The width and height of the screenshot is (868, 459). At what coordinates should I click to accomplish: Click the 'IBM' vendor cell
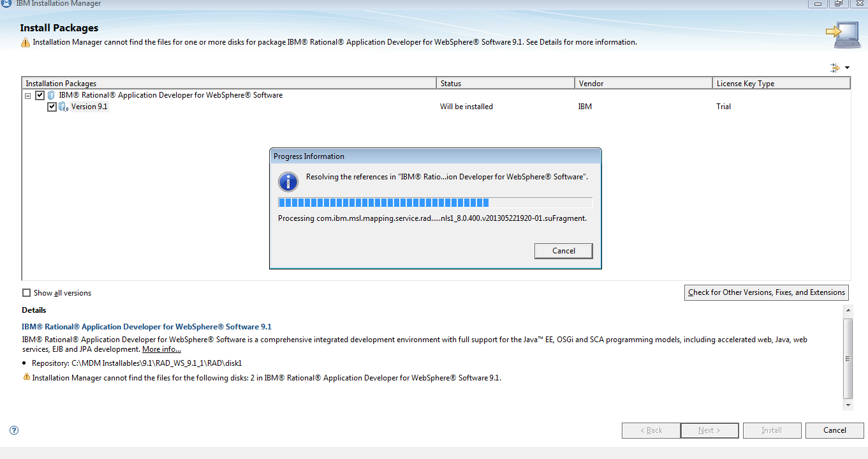(x=585, y=107)
